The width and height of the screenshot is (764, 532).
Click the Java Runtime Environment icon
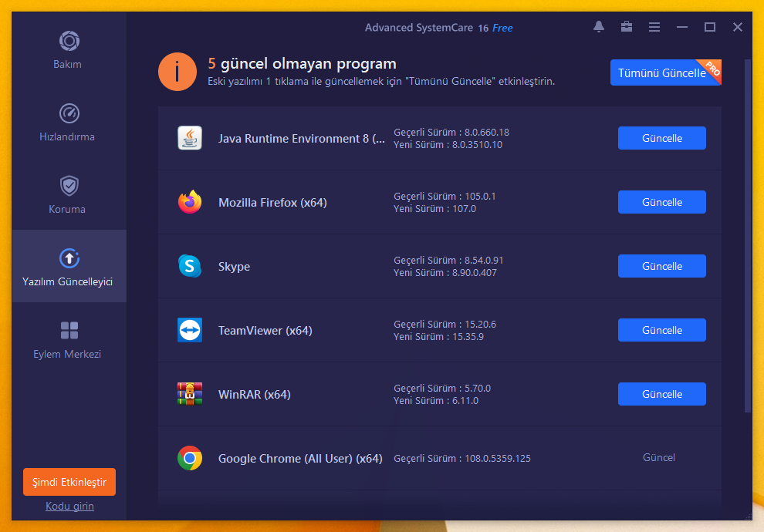click(190, 138)
